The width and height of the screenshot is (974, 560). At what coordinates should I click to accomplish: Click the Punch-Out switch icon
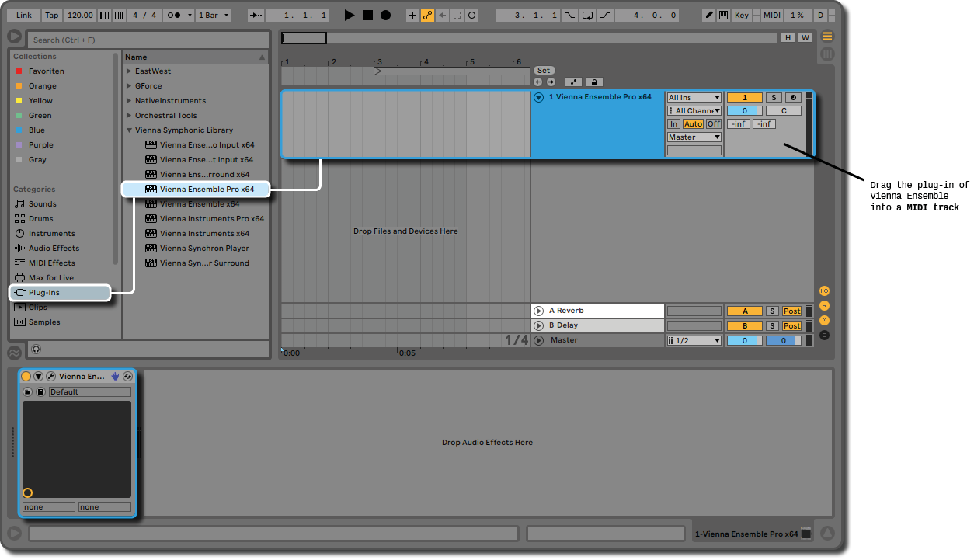coord(606,15)
